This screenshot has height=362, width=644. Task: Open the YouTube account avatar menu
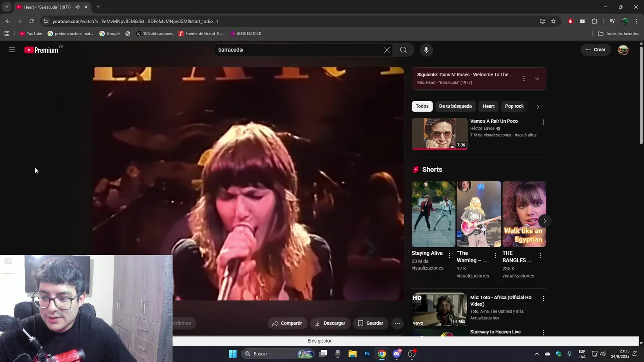pos(623,50)
